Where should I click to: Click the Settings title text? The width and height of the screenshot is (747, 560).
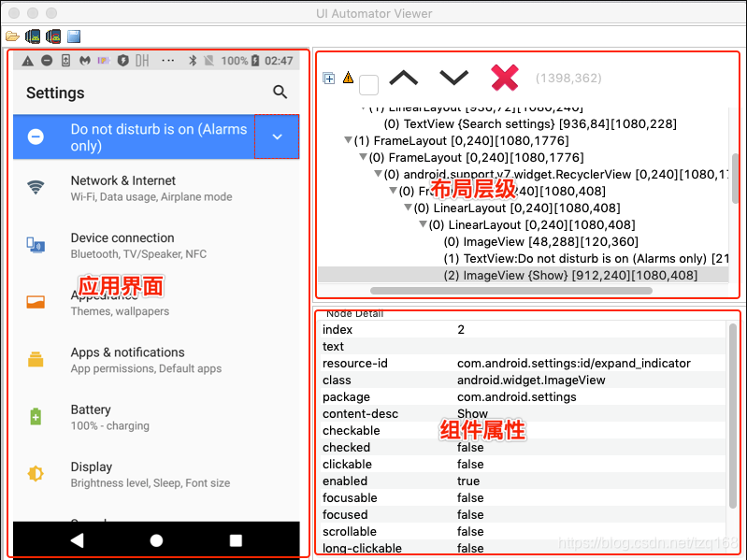tap(55, 93)
